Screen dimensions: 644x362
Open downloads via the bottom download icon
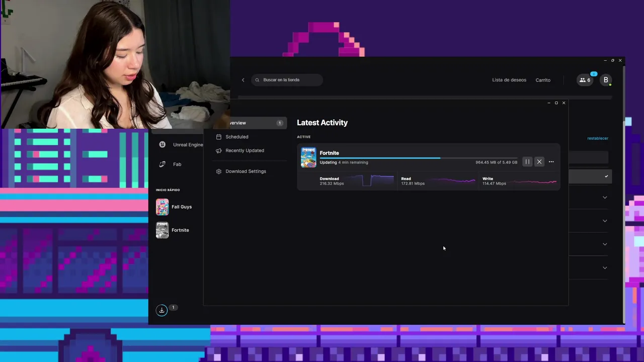pyautogui.click(x=162, y=310)
